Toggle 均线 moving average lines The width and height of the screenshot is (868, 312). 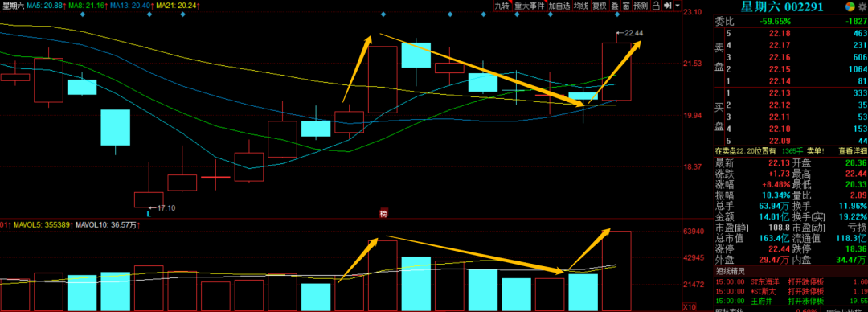(x=581, y=6)
